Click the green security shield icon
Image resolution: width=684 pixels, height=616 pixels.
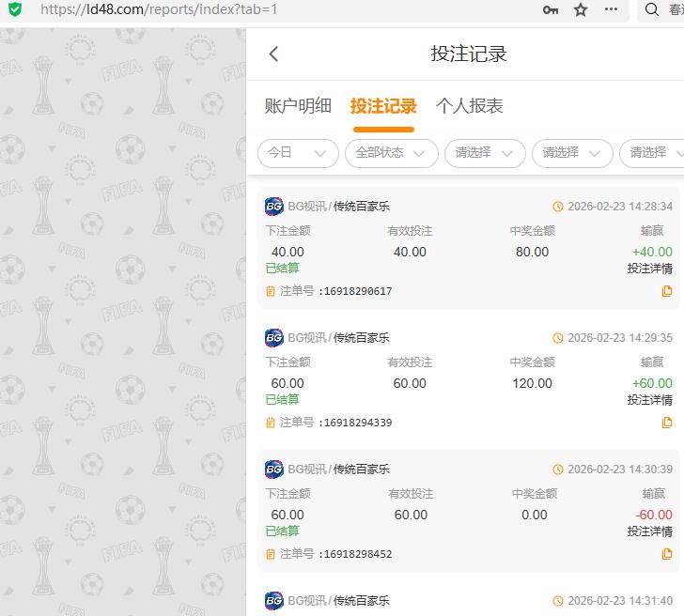click(x=15, y=8)
